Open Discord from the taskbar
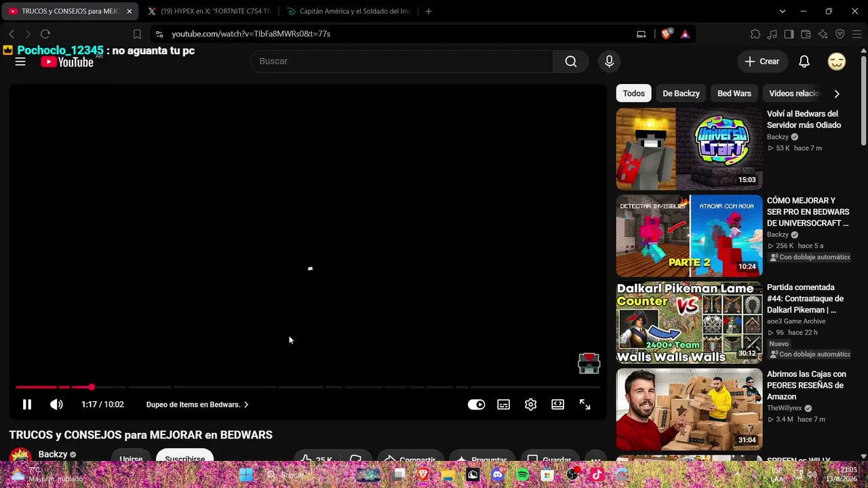Image resolution: width=868 pixels, height=488 pixels. [498, 475]
